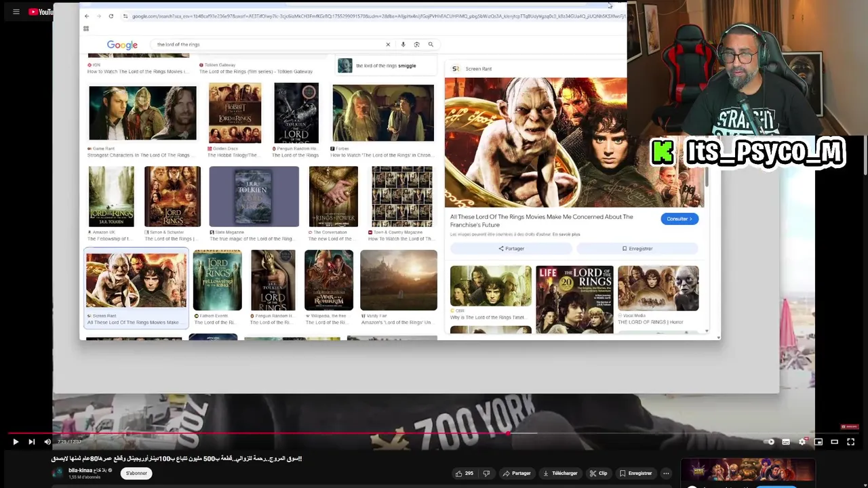Mute the video volume
868x488 pixels.
pyautogui.click(x=47, y=442)
